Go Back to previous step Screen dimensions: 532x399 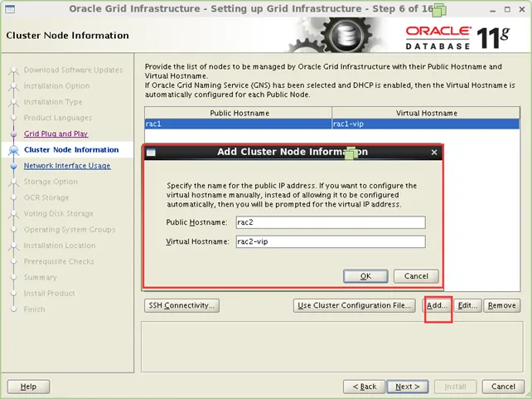[x=364, y=387]
